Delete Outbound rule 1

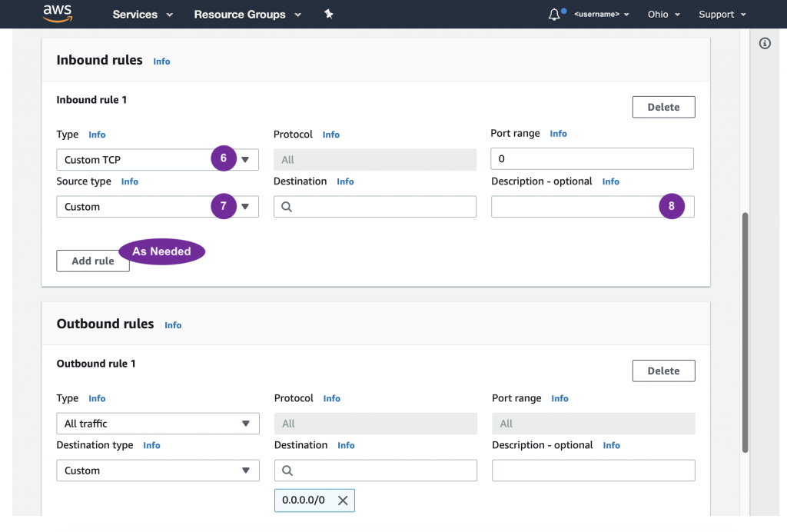coord(663,371)
